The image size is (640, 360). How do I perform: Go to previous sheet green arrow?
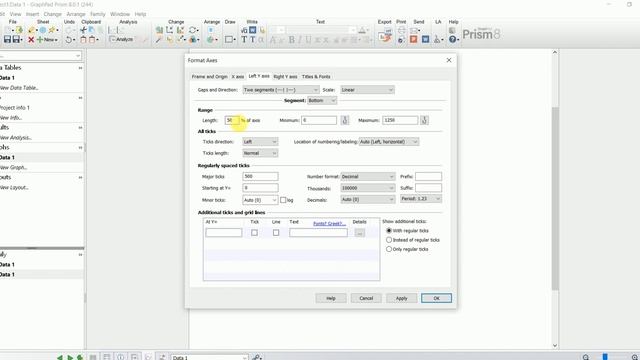(60, 357)
